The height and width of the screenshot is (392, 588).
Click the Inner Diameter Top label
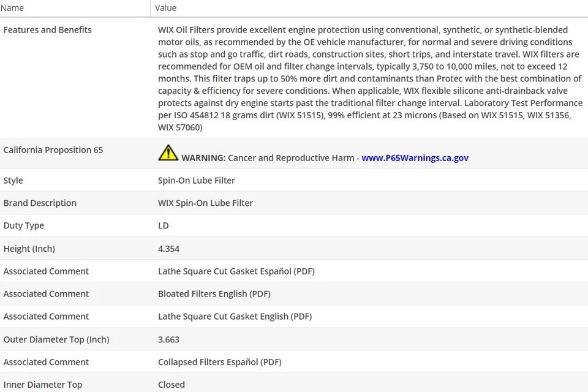click(x=43, y=385)
